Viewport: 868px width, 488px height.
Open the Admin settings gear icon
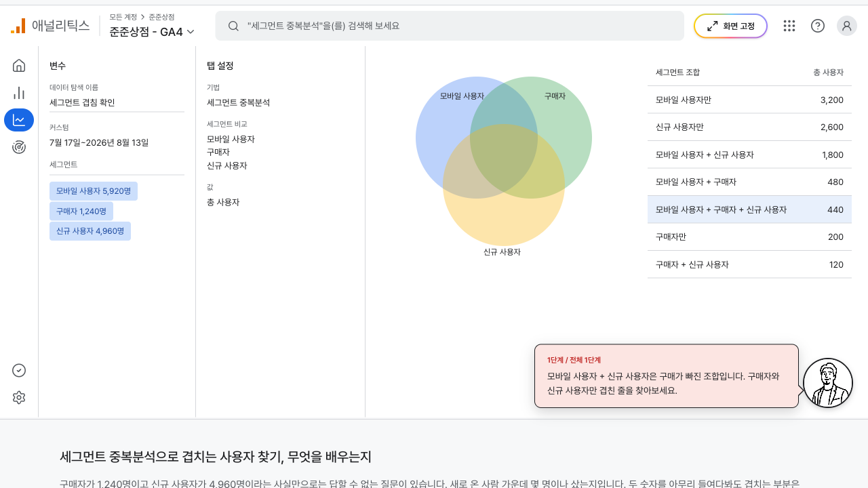click(x=19, y=397)
